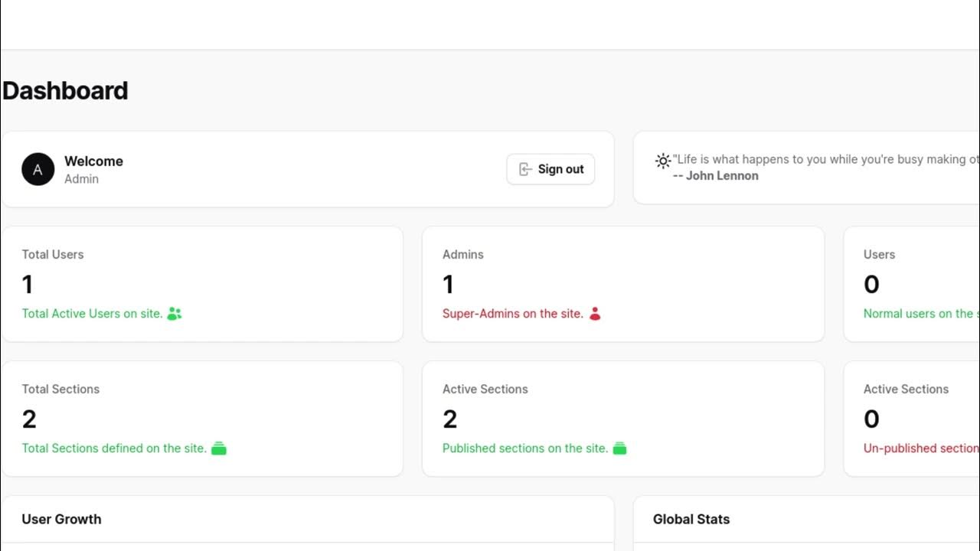Click the User Growth panel header

pyautogui.click(x=61, y=519)
